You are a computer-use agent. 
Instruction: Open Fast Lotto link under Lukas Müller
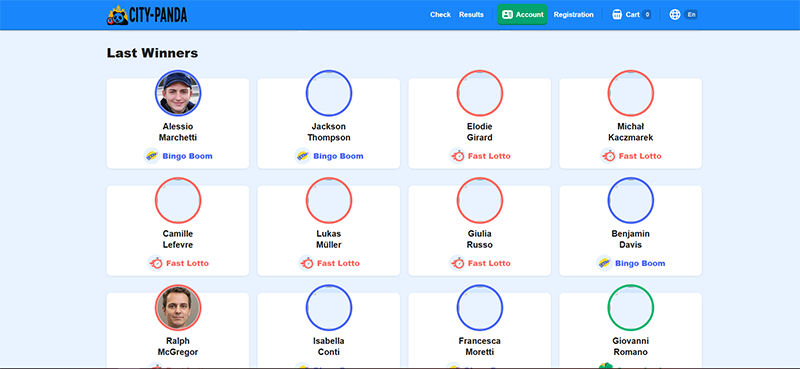[x=338, y=263]
